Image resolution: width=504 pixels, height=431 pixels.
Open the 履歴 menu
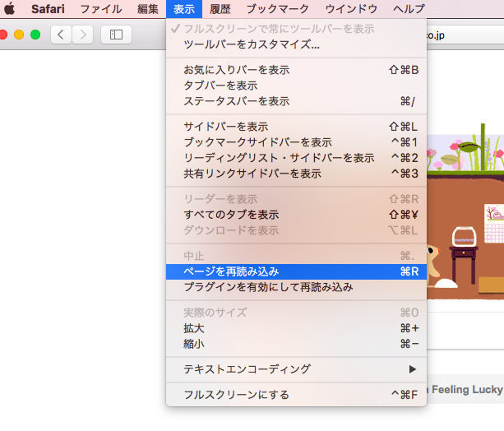[x=220, y=9]
